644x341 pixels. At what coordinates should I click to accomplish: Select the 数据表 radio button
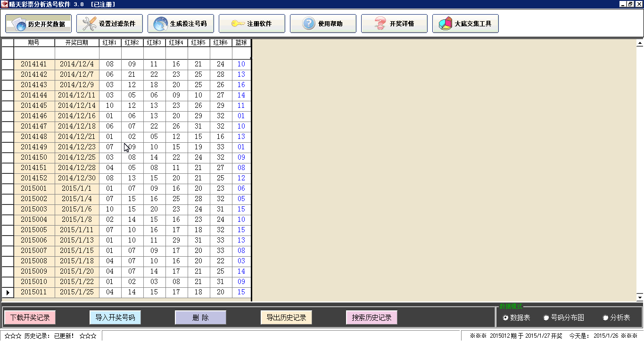pyautogui.click(x=506, y=318)
